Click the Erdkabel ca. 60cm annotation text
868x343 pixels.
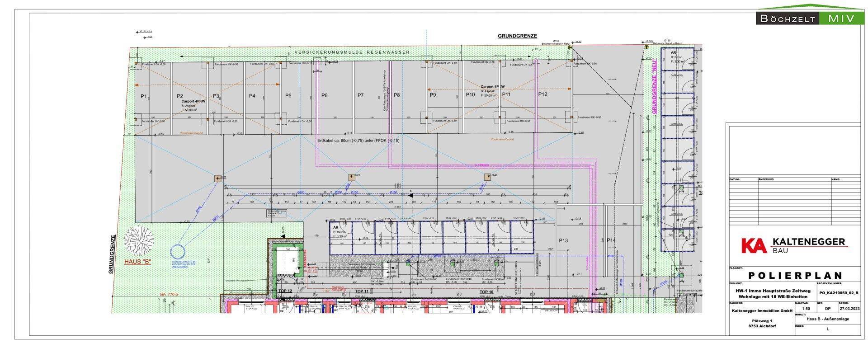click(359, 141)
